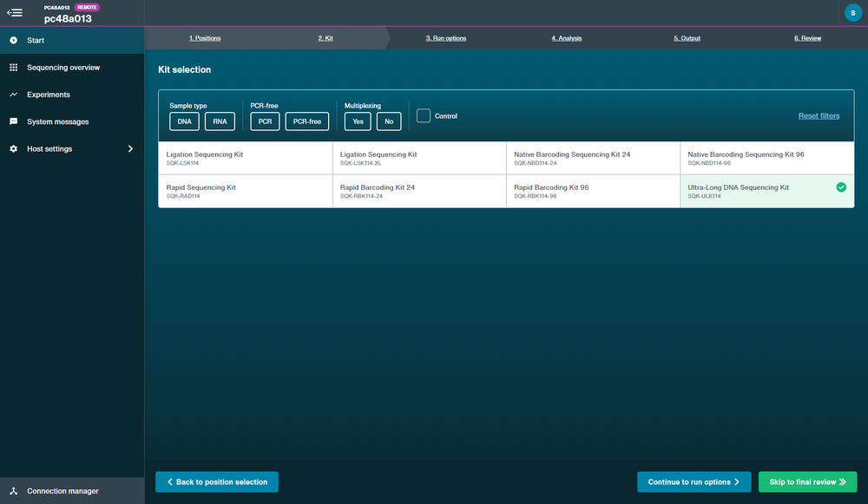
Task: Click the Experiments chart line icon
Action: coord(13,95)
